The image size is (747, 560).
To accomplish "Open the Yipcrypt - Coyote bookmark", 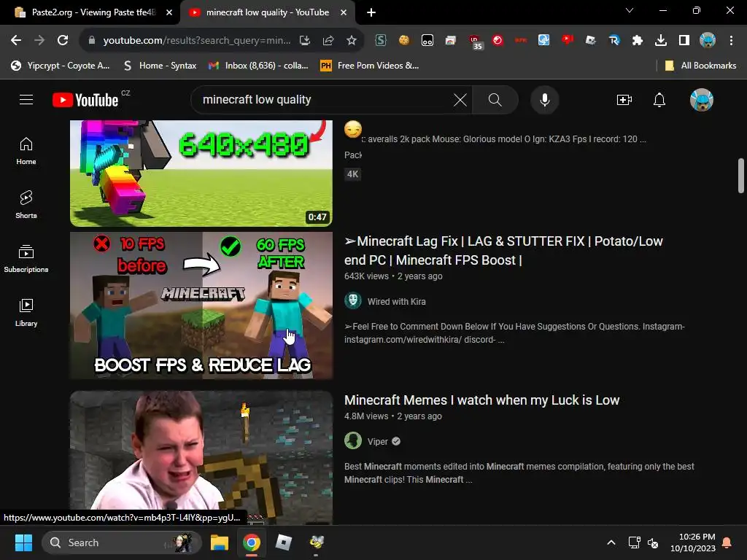I will [60, 66].
